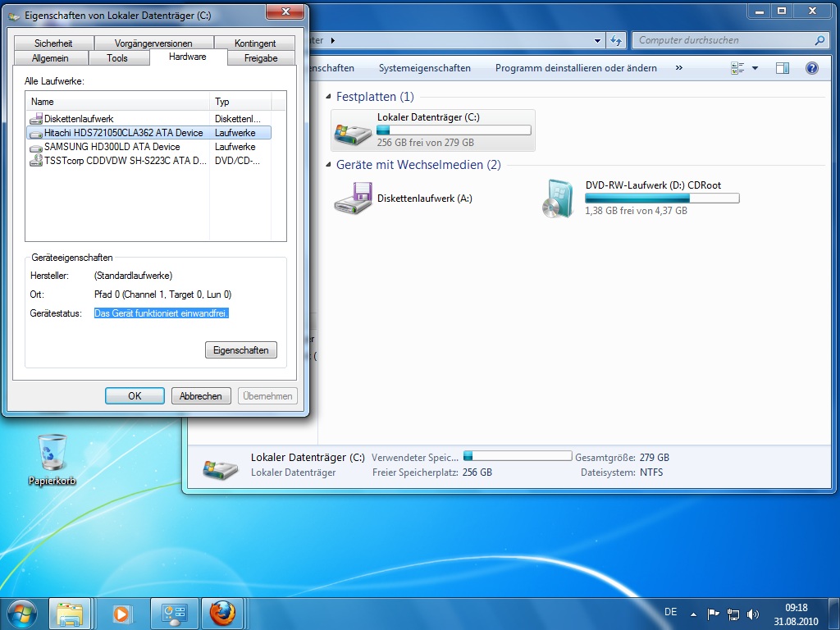Click the Diskettenlaufwerk (A:) label in Explorer
The image size is (840, 630).
425,199
